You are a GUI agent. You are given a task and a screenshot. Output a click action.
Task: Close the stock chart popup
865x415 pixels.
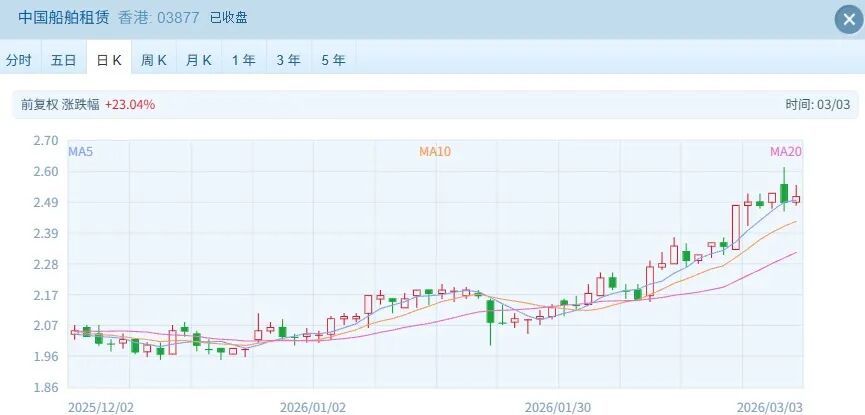848,20
